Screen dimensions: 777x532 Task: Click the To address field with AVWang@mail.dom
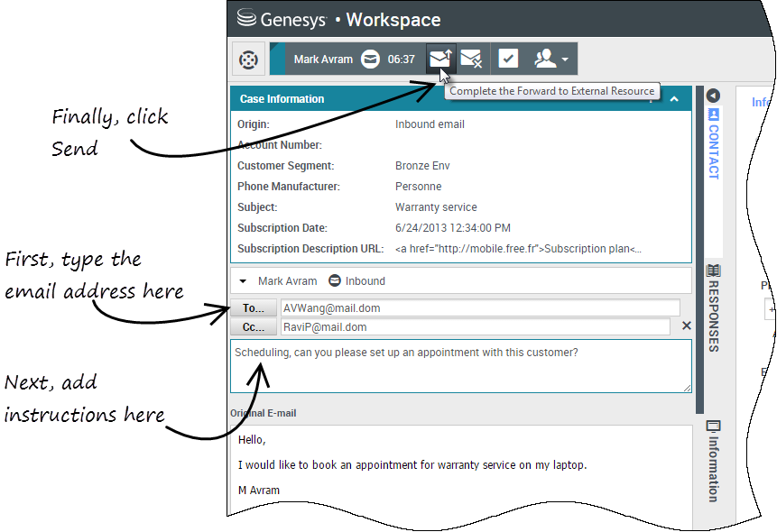(479, 308)
